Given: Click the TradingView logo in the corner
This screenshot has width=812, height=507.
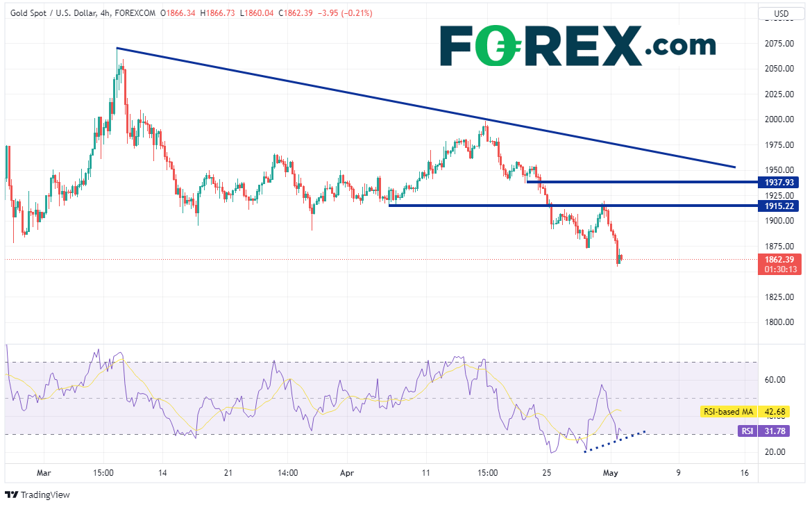Looking at the screenshot, I should click(38, 494).
